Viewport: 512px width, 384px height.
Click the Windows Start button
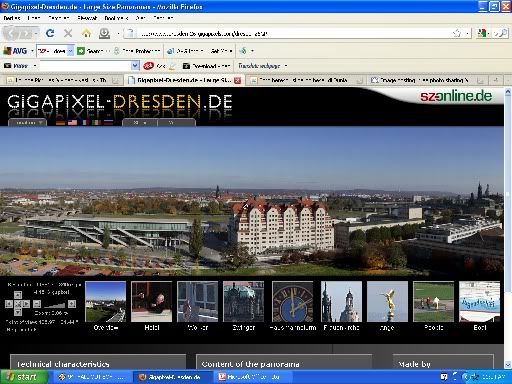tap(23, 377)
